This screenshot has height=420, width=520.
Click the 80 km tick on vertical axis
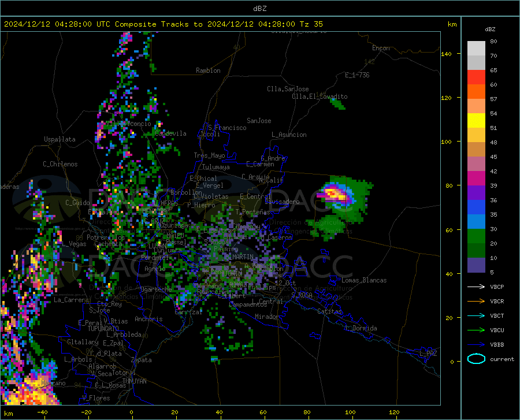click(449, 185)
